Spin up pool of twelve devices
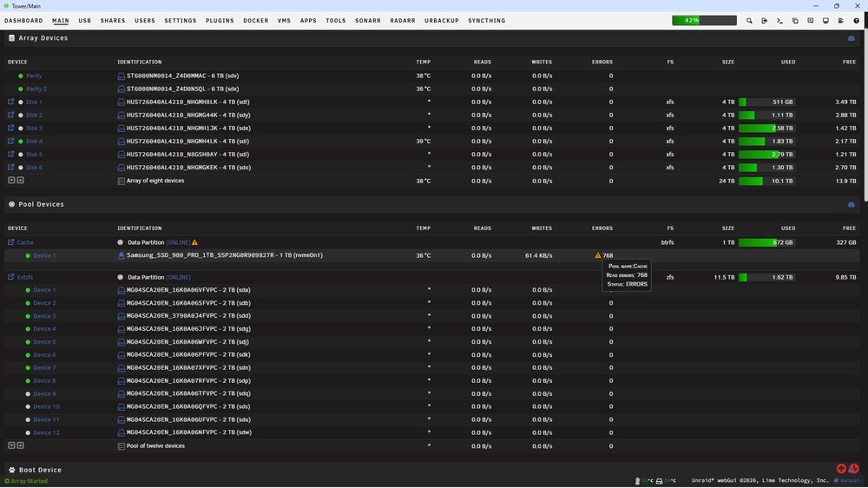This screenshot has width=868, height=488. coord(20,445)
